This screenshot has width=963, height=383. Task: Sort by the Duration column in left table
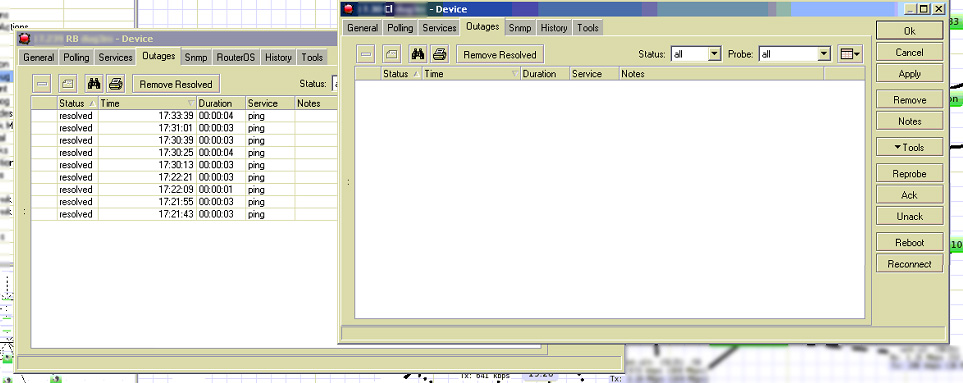pyautogui.click(x=221, y=103)
